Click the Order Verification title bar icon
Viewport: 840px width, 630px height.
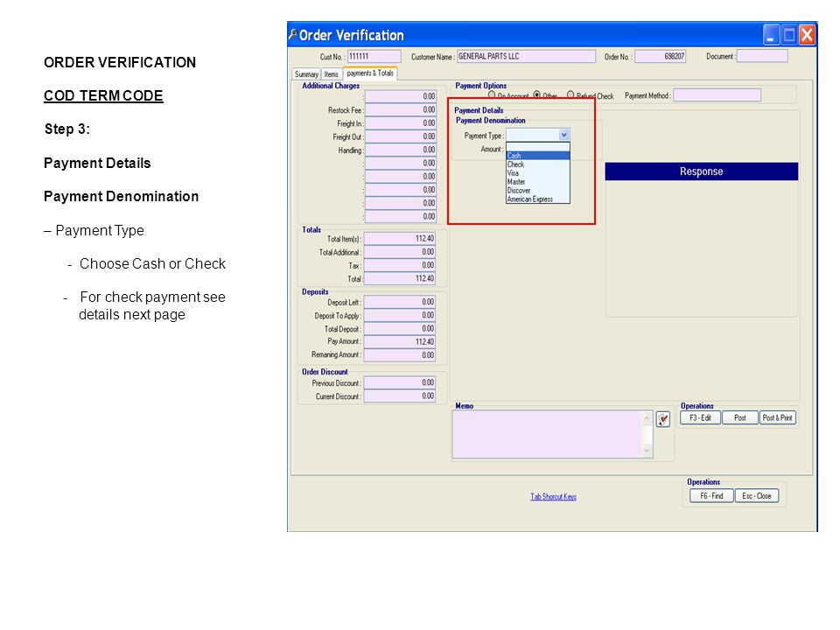coord(292,35)
